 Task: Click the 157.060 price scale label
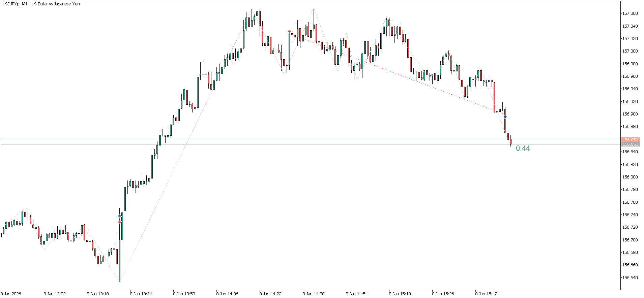tap(630, 13)
